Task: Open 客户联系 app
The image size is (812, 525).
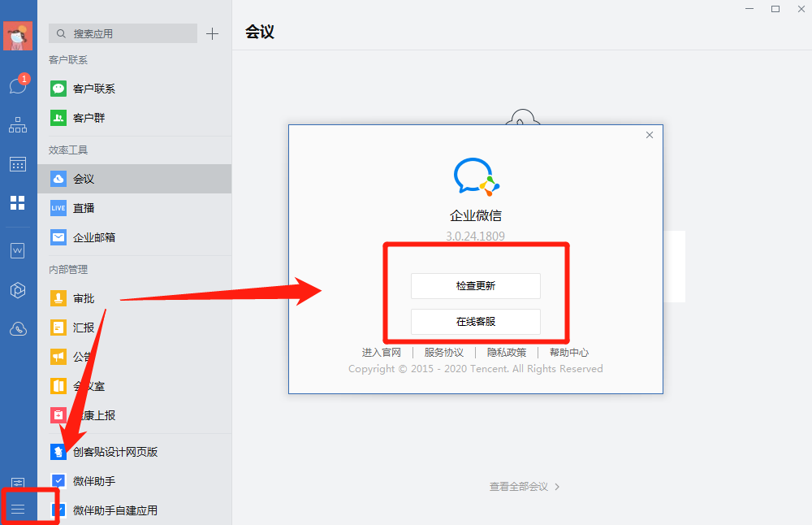Action: pyautogui.click(x=135, y=89)
